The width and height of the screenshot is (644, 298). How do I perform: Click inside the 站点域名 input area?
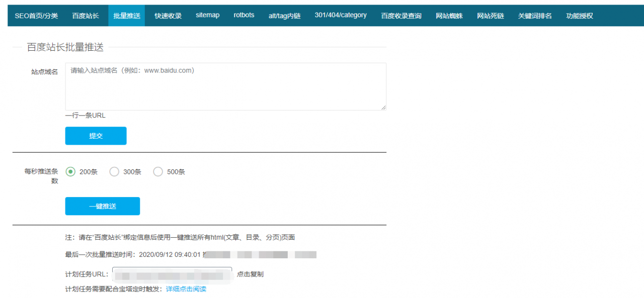225,85
